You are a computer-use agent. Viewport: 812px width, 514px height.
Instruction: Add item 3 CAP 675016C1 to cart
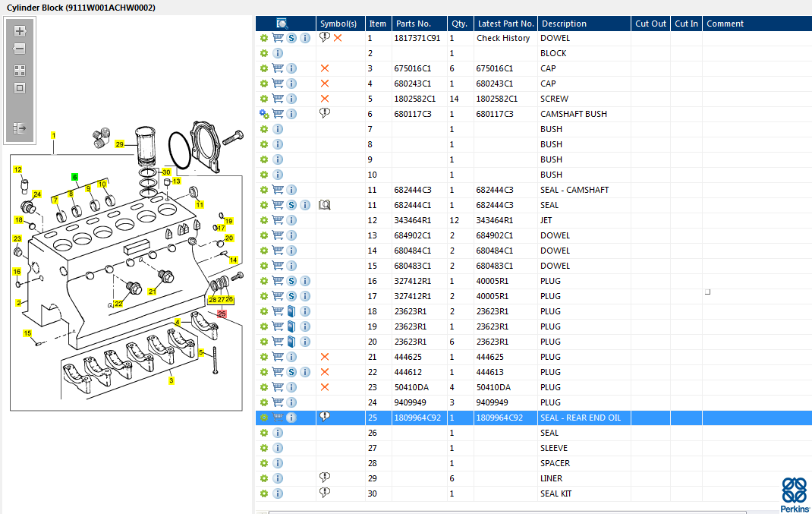[278, 68]
